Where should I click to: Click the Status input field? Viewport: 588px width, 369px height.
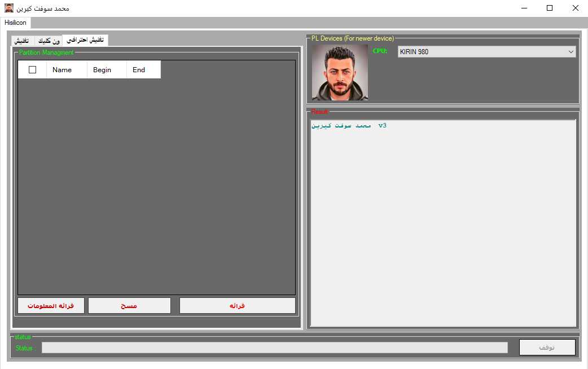pyautogui.click(x=275, y=347)
